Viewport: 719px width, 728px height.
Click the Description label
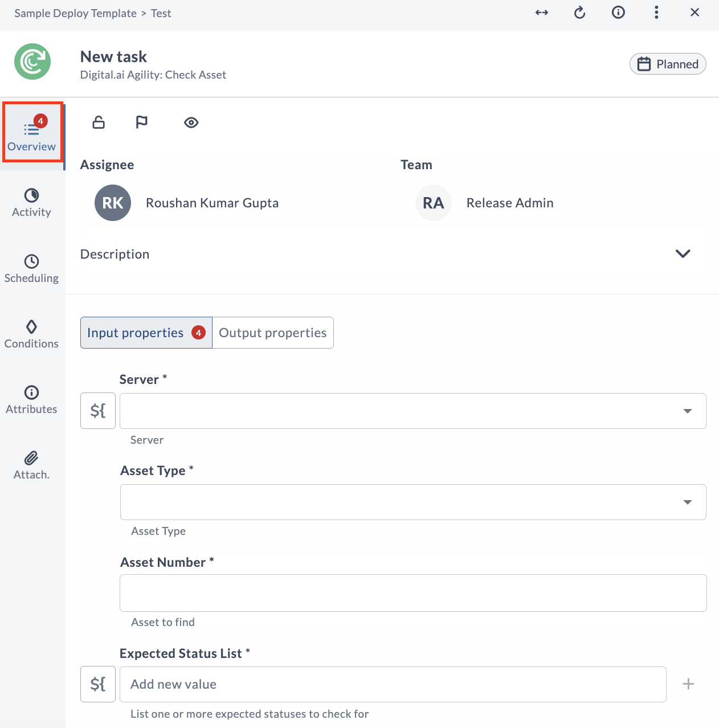[x=115, y=254]
